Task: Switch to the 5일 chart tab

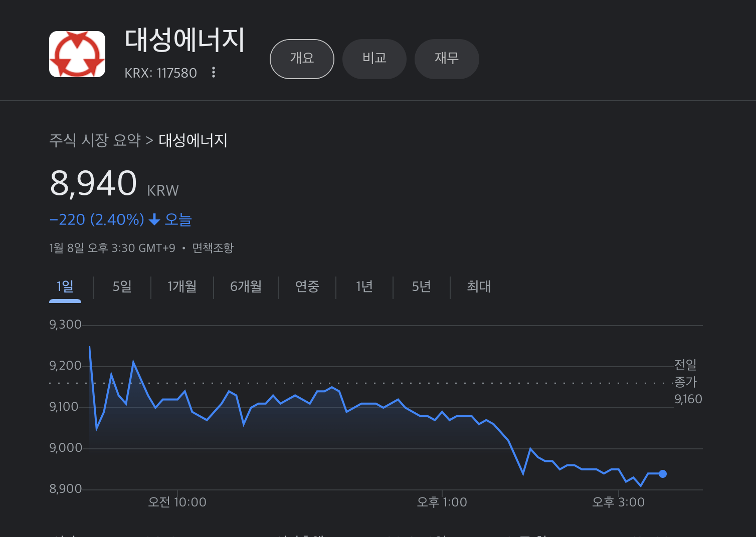Action: click(x=122, y=287)
